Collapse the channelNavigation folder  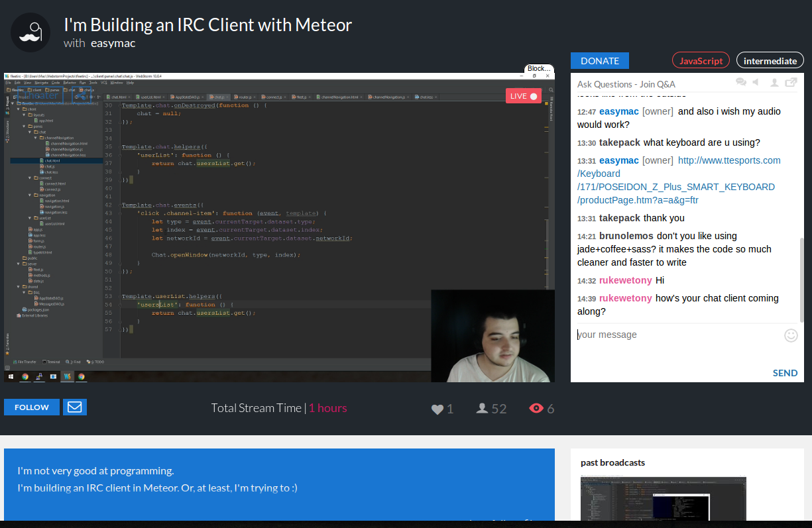pos(36,138)
